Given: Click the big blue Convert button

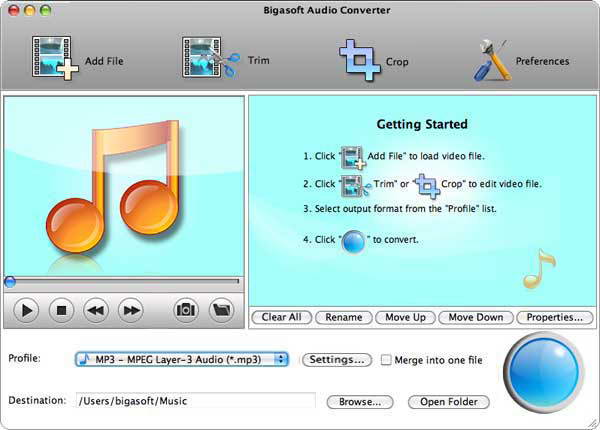Looking at the screenshot, I should click(544, 372).
